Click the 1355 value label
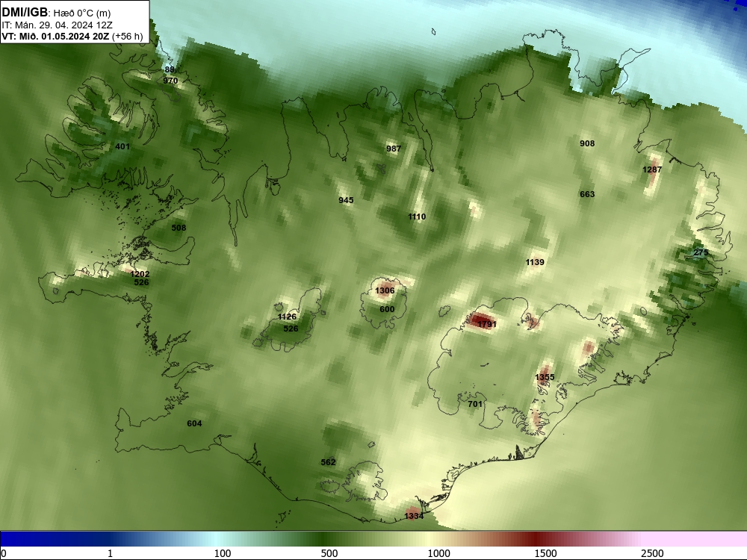Viewport: 747px width, 560px height. click(545, 377)
